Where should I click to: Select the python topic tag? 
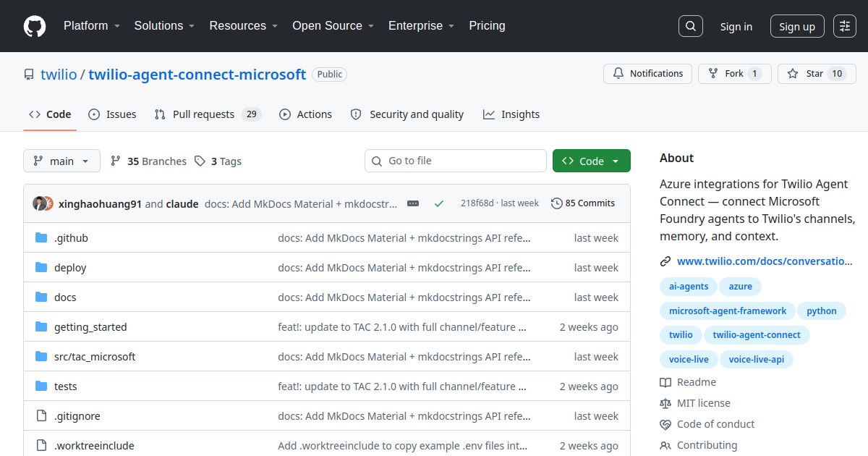pos(822,311)
